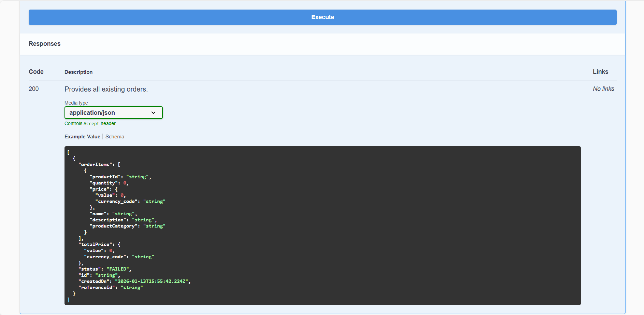Open the Media type dropdown
Image resolution: width=644 pixels, height=315 pixels.
tap(113, 112)
